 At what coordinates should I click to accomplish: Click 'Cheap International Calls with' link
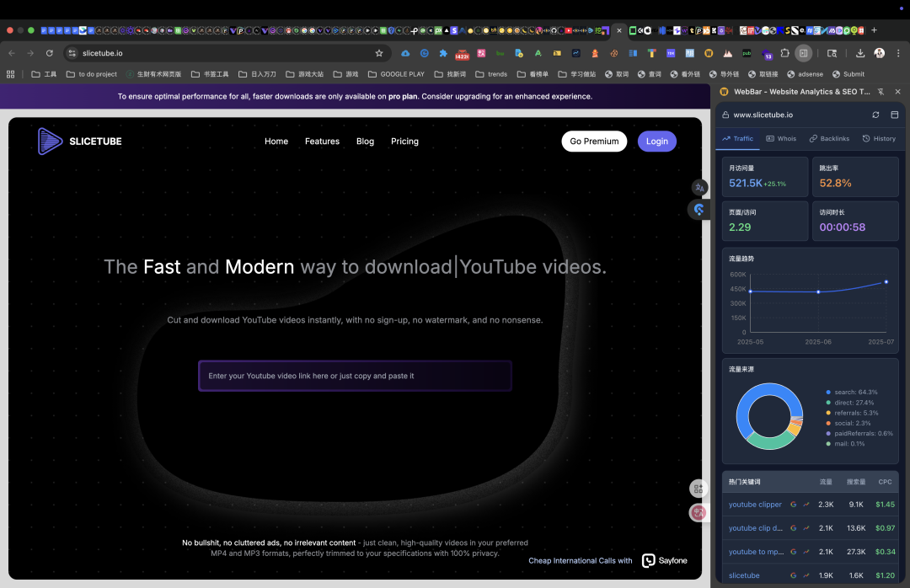[x=581, y=561]
